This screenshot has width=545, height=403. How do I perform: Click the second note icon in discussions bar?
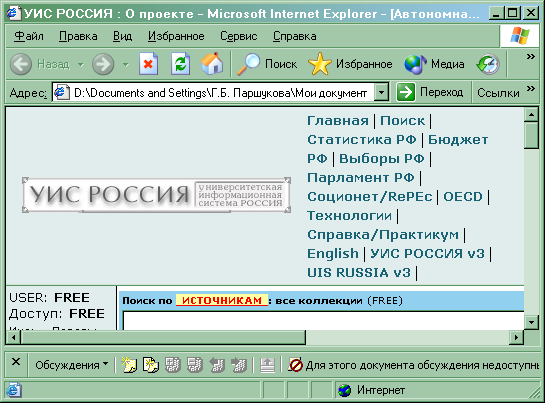tap(151, 365)
